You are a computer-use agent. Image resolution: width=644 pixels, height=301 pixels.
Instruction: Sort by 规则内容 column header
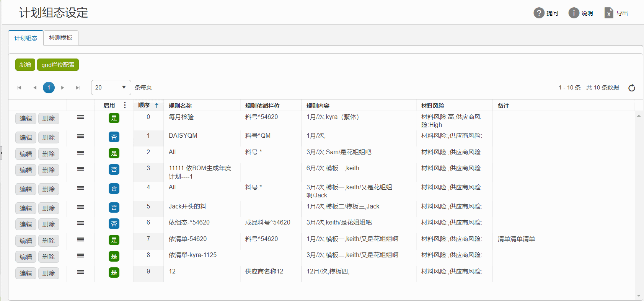pos(318,106)
